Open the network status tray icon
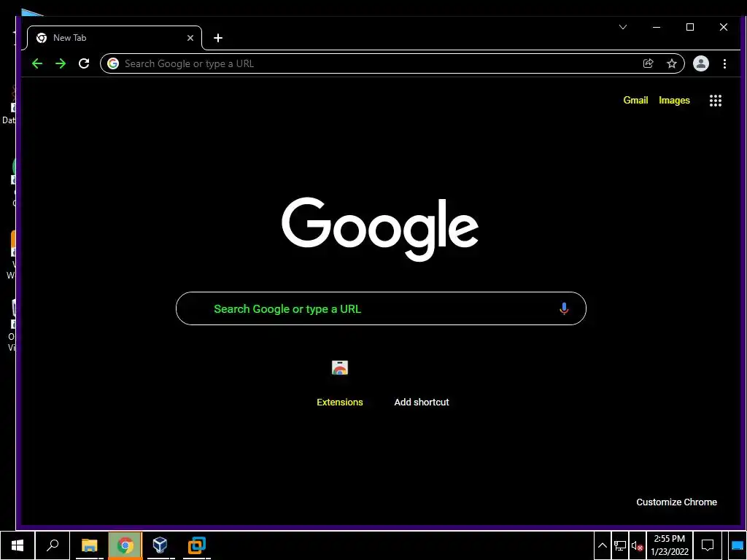Image resolution: width=747 pixels, height=560 pixels. (x=620, y=545)
